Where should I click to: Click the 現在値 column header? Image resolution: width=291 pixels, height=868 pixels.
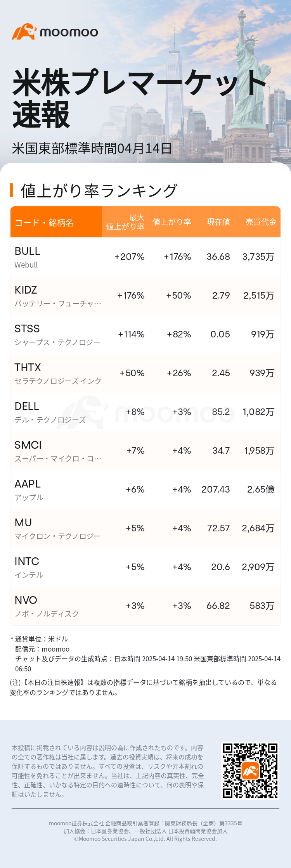(218, 222)
